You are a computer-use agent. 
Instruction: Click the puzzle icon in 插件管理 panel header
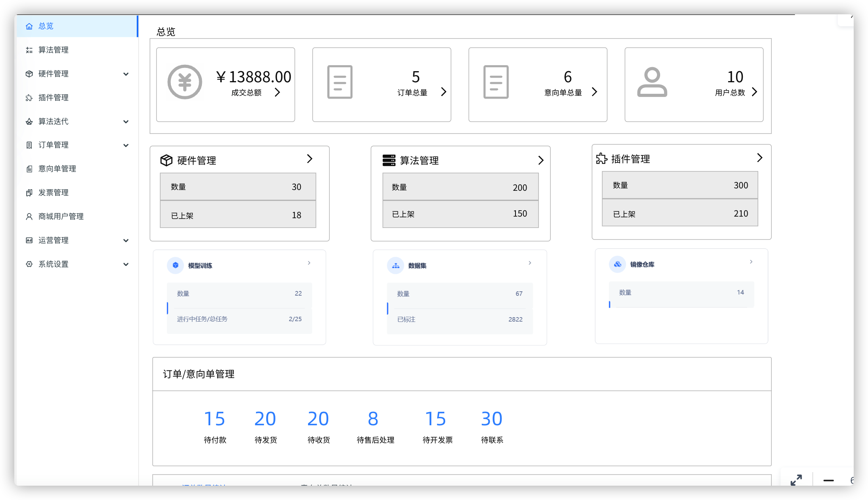pyautogui.click(x=602, y=159)
